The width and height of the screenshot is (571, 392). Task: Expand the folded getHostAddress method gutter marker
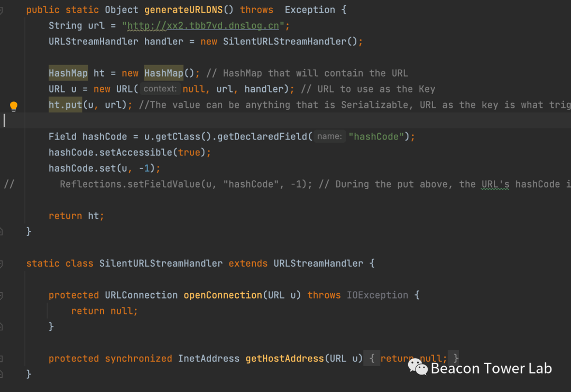pos(2,359)
